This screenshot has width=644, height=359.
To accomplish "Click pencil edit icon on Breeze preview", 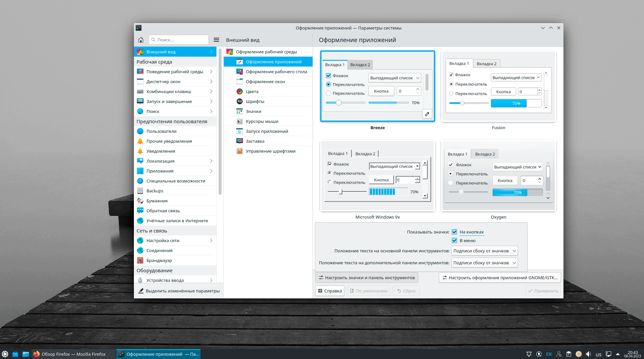I will point(427,114).
